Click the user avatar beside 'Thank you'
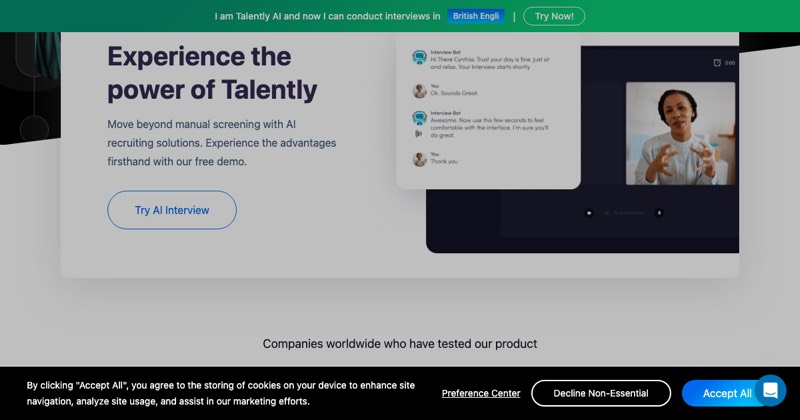 coord(419,159)
